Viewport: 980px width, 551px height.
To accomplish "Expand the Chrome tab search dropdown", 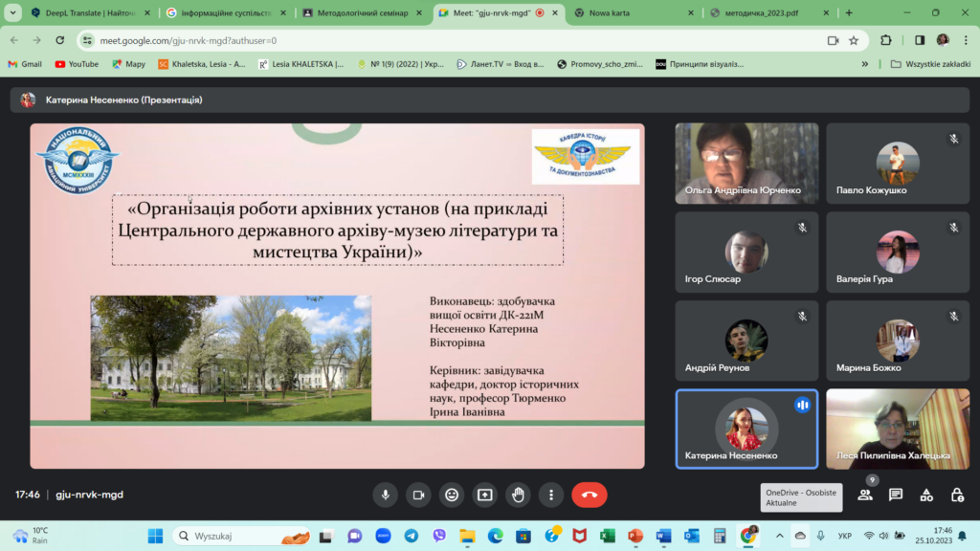I will pyautogui.click(x=12, y=13).
